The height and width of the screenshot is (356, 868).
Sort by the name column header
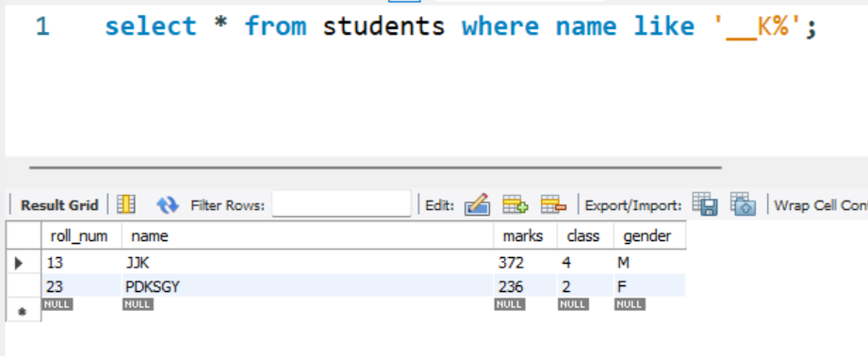click(308, 236)
